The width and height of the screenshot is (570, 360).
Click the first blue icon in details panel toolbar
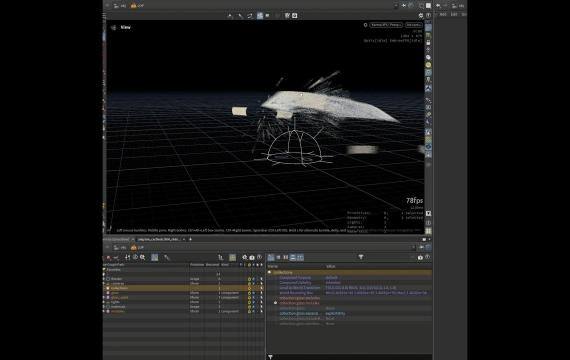point(271,257)
